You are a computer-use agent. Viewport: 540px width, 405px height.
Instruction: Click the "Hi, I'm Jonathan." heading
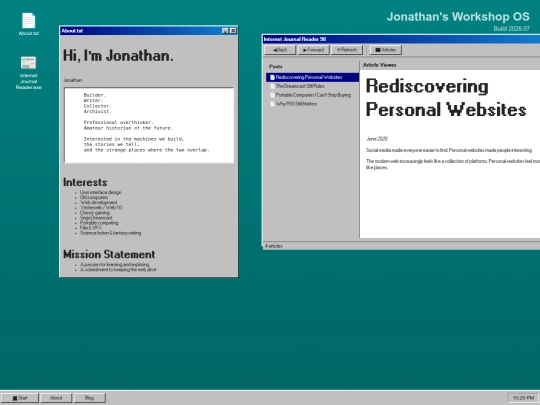coord(118,55)
